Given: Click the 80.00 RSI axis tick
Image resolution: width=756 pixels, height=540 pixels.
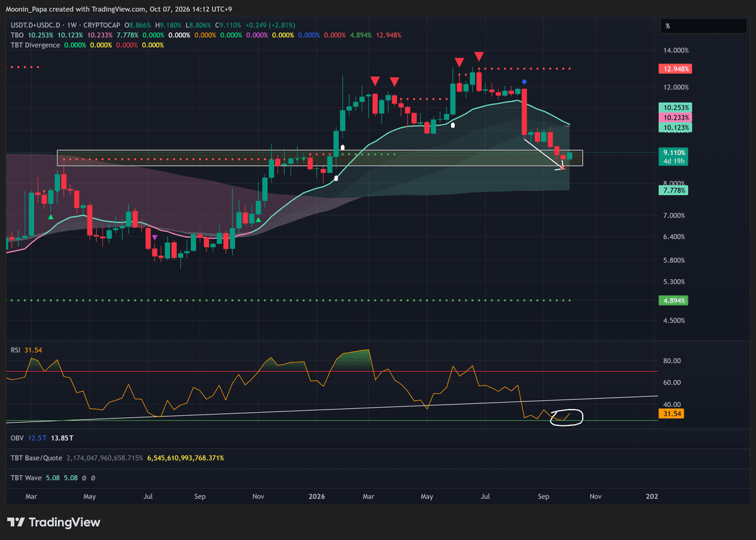Looking at the screenshot, I should [672, 361].
